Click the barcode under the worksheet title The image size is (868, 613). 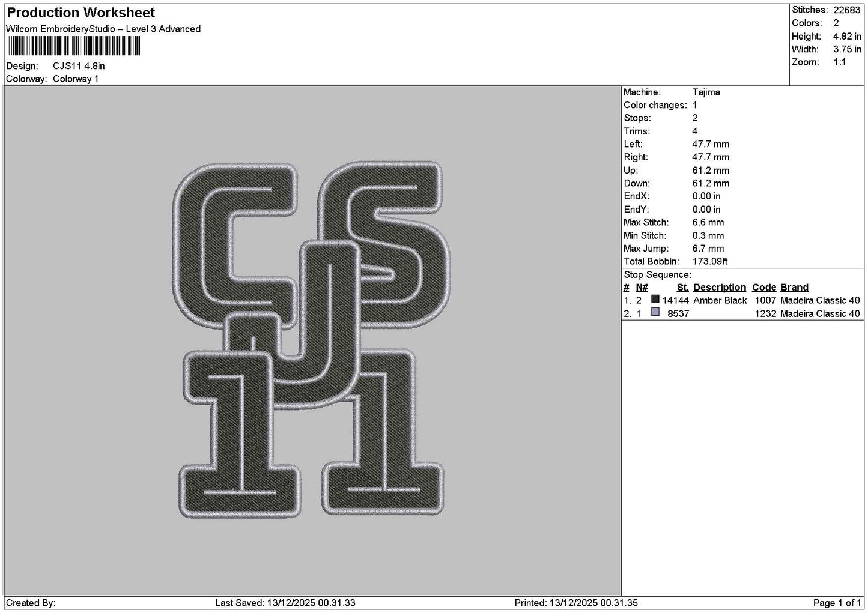coord(75,46)
